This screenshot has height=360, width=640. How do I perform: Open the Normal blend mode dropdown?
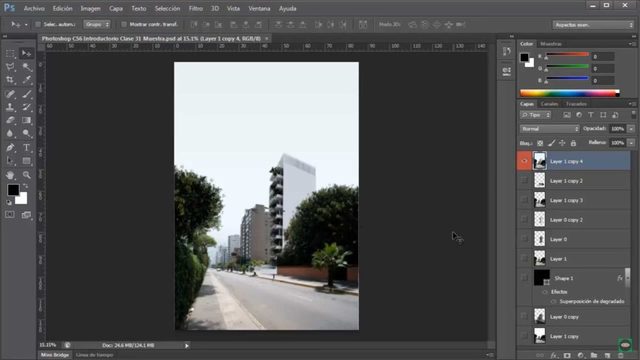pyautogui.click(x=549, y=129)
